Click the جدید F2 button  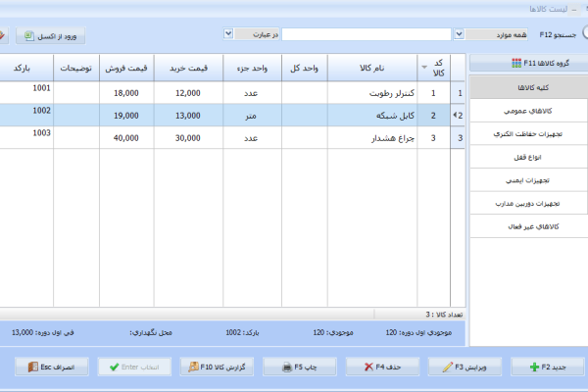(x=548, y=367)
